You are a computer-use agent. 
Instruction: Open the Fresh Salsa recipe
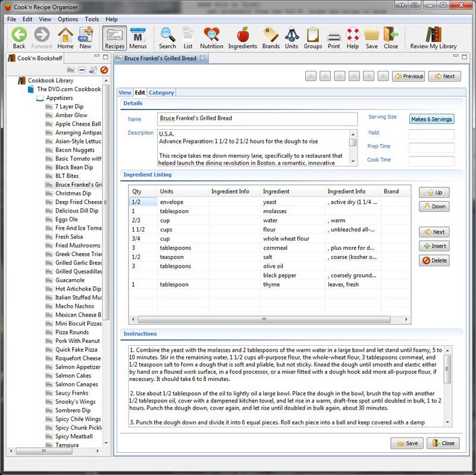click(69, 236)
